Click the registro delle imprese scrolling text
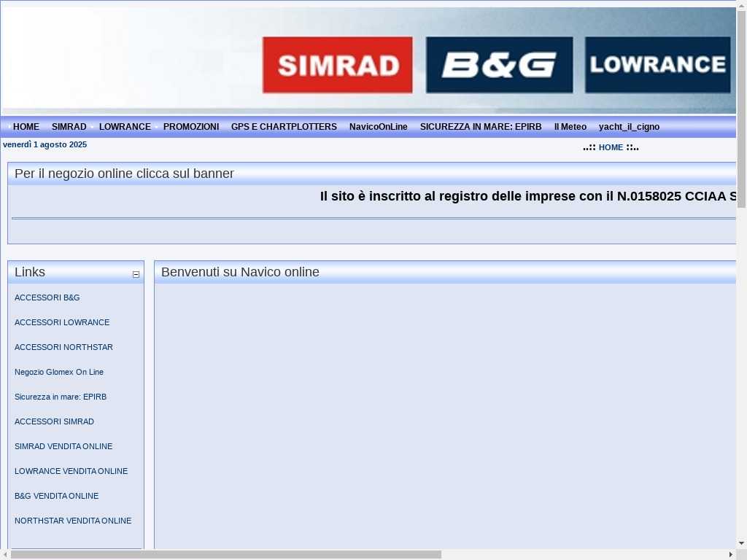The width and height of the screenshot is (747, 560). (528, 196)
